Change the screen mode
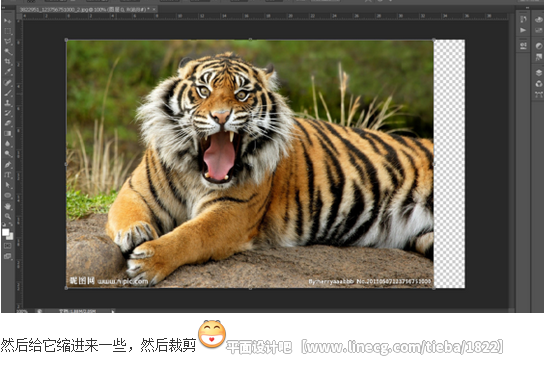 point(8,257)
